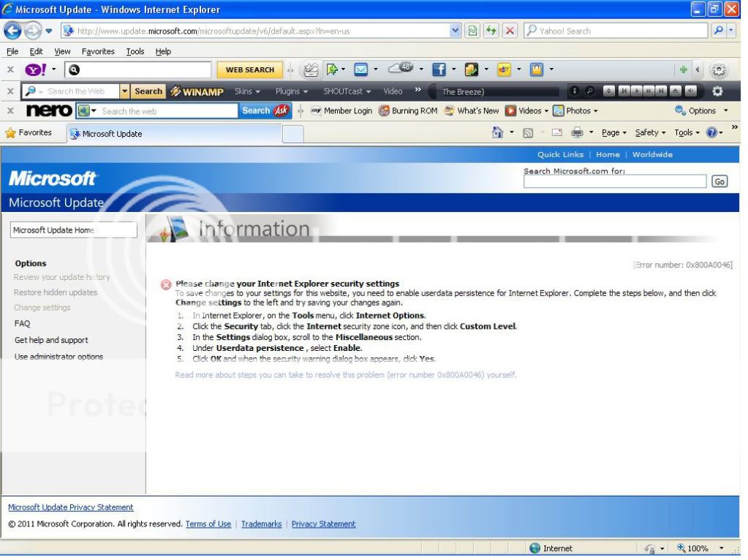Click the Yahoo! Search box in browser corner
This screenshot has width=748, height=560.
(x=616, y=31)
